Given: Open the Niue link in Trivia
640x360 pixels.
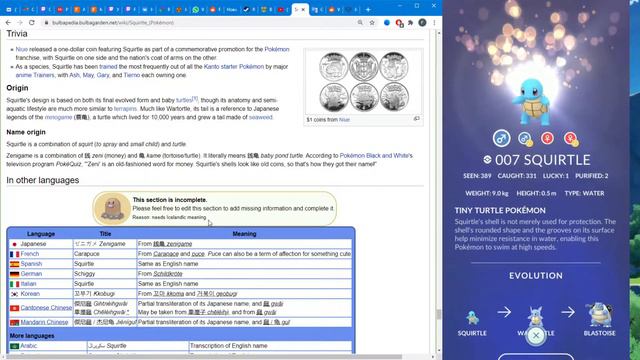Looking at the screenshot, I should click(x=22, y=49).
